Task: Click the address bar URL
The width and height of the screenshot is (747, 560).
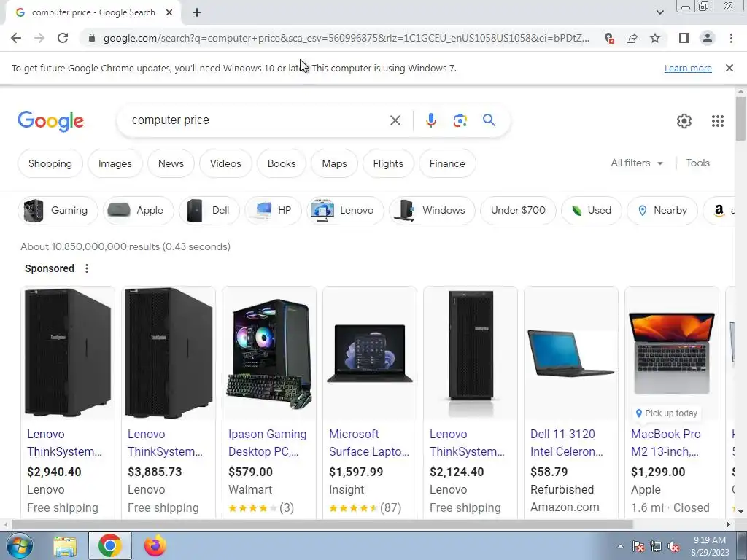Action: point(347,38)
